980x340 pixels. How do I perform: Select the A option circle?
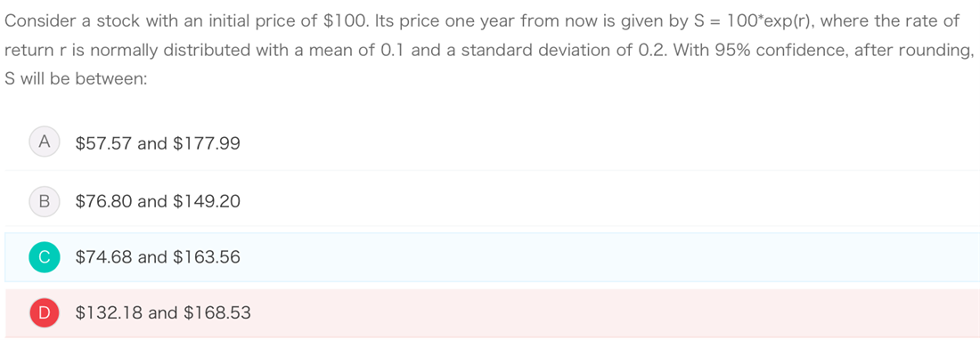point(45,143)
